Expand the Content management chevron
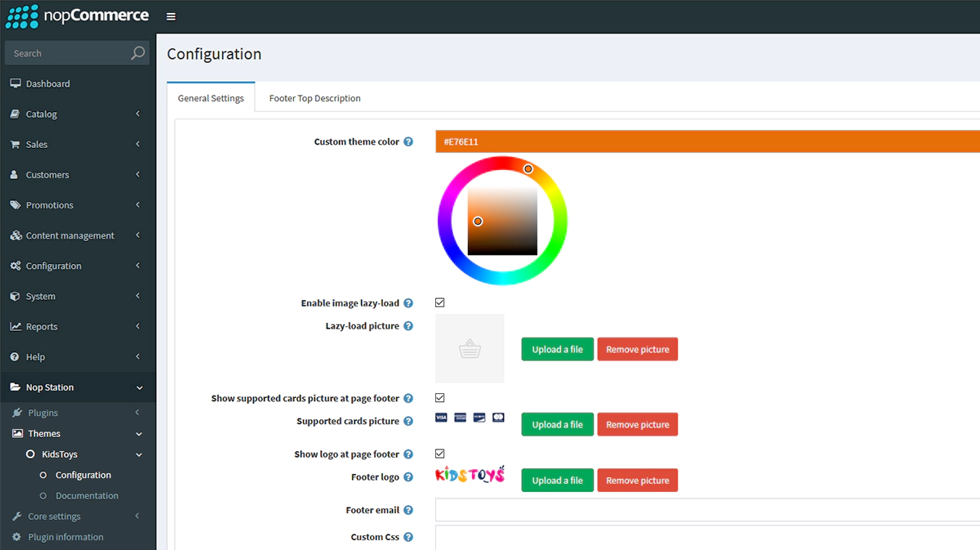 point(138,235)
